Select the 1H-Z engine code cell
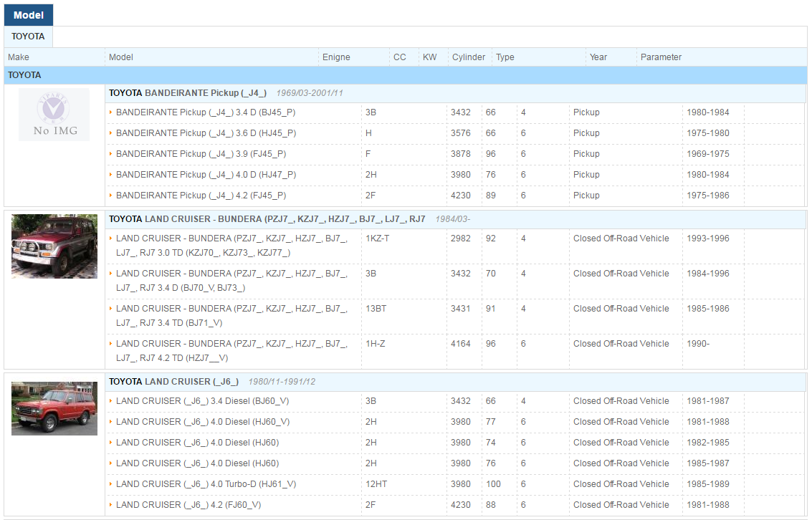 coord(375,344)
